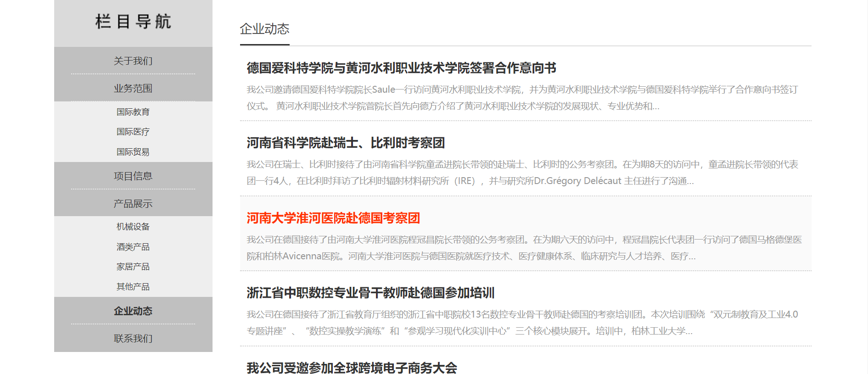868x374 pixels.
Task: Open 项目信息 navigation item
Action: pos(133,176)
